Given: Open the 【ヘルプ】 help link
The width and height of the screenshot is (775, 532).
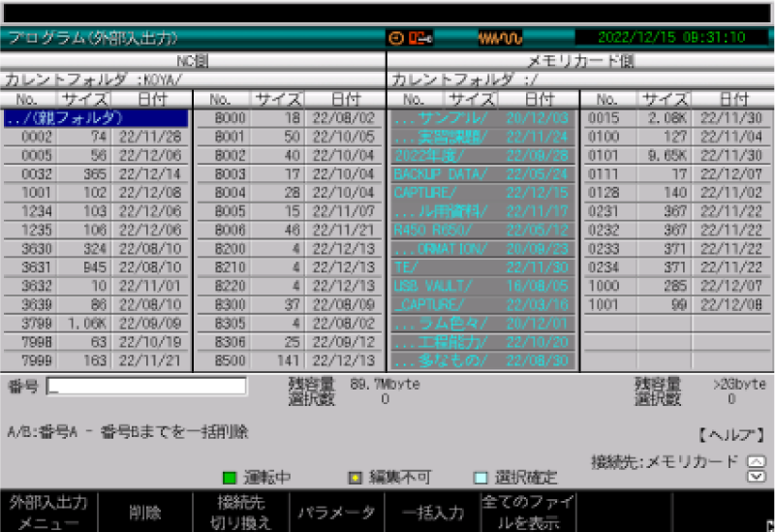Looking at the screenshot, I should point(731,436).
